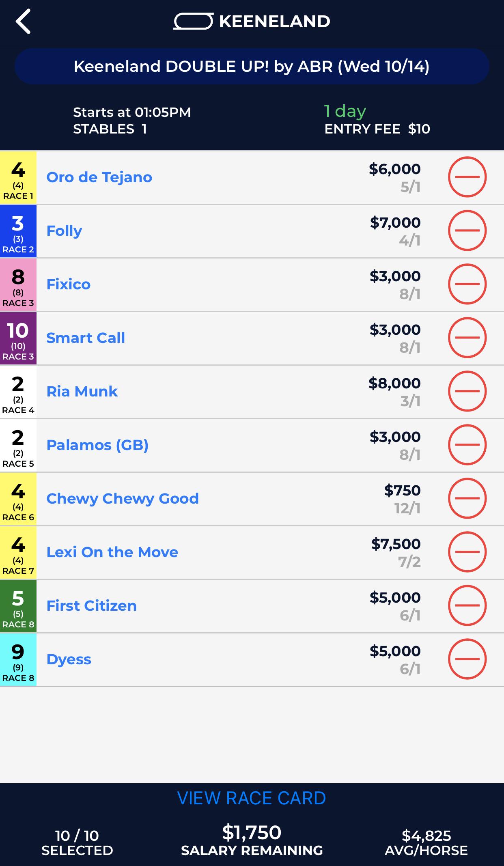
Task: Remove Chewy Chewy Good minus icon
Action: tap(467, 498)
